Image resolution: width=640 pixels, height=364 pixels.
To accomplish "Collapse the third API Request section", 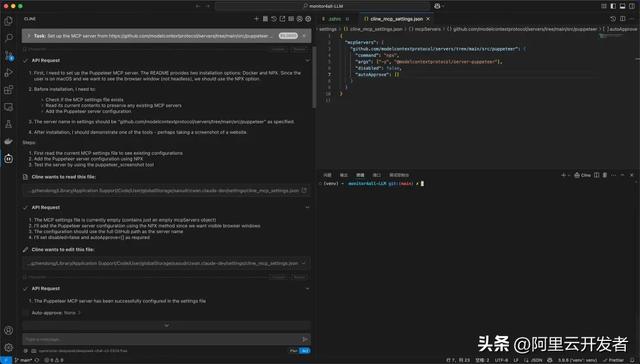I will point(307,289).
